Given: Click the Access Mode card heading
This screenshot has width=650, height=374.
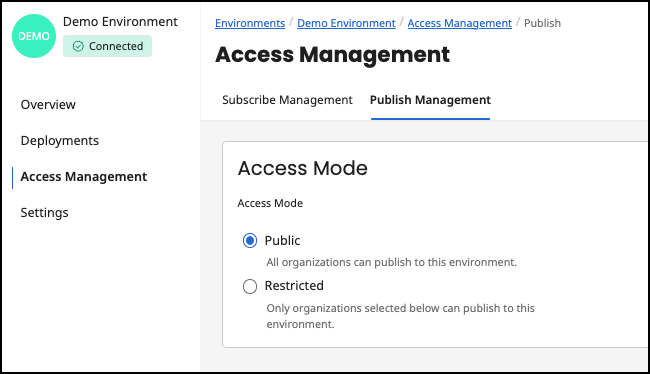Looking at the screenshot, I should pyautogui.click(x=303, y=168).
